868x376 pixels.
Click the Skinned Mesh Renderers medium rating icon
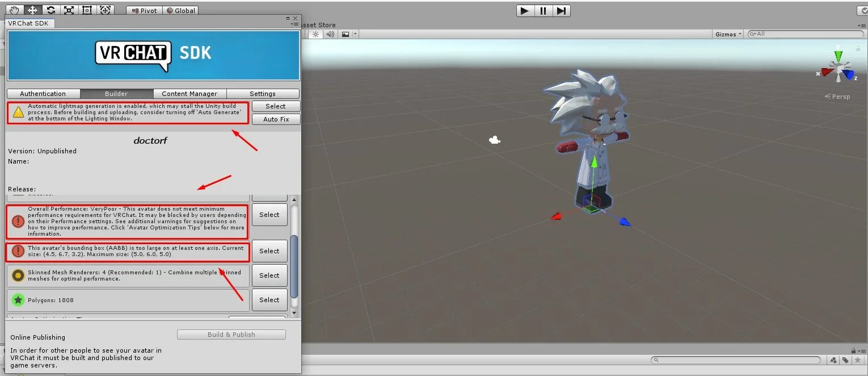(18, 275)
